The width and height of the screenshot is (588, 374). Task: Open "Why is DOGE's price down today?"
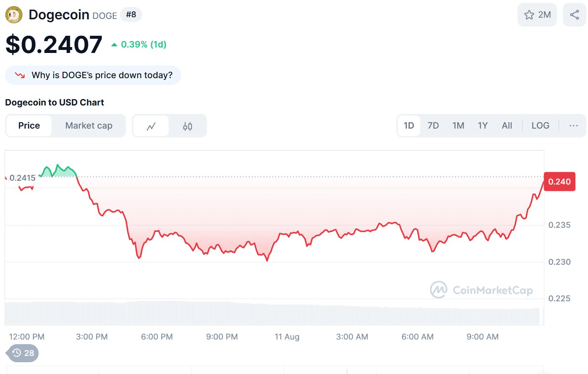click(x=93, y=75)
